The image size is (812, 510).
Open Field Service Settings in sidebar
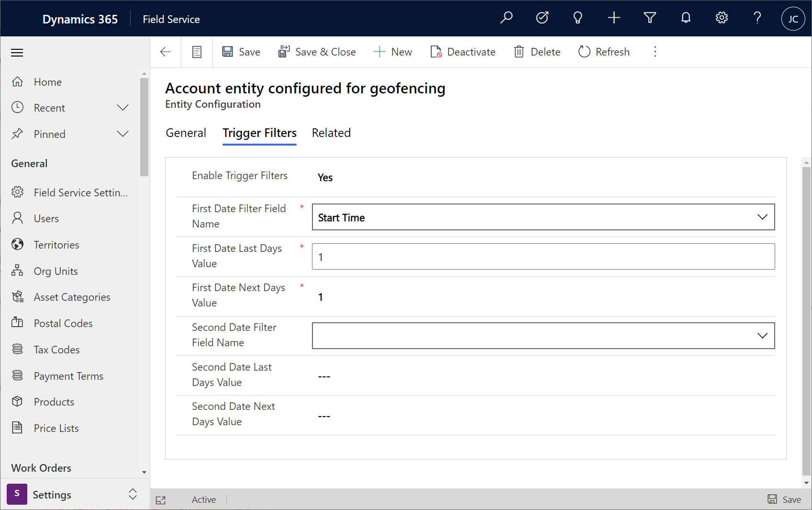point(70,193)
